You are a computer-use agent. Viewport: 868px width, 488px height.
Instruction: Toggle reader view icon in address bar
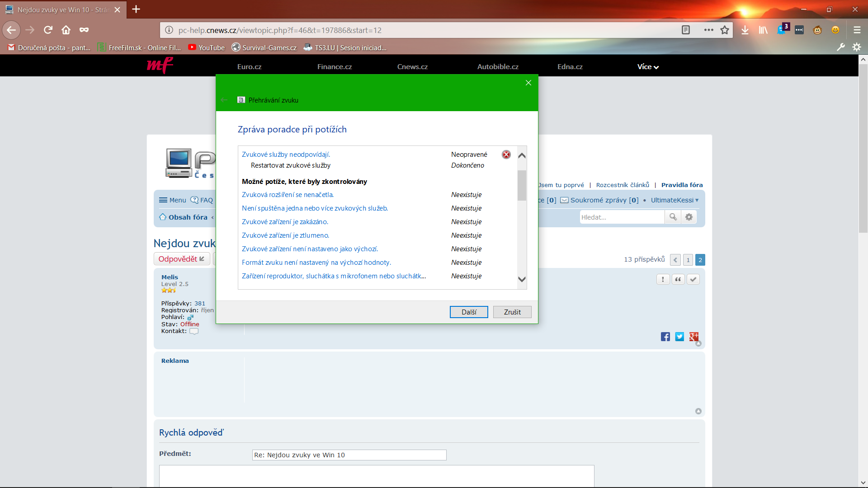pos(686,30)
